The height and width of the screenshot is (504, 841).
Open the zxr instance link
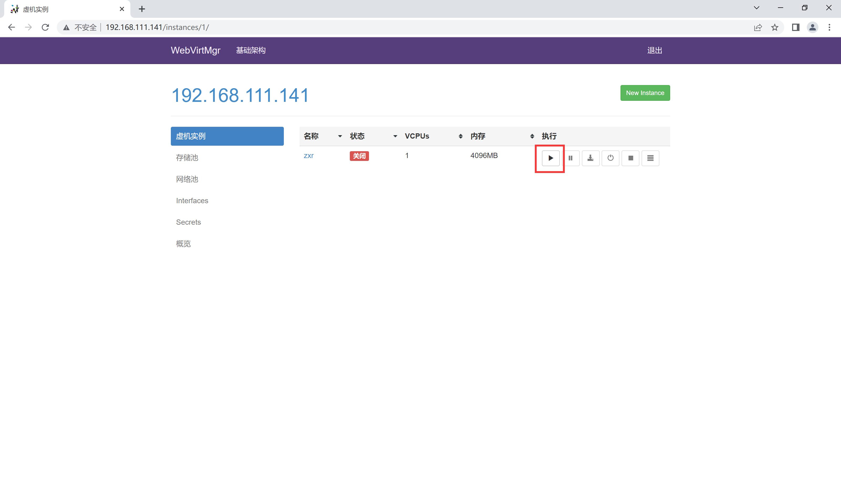(308, 156)
